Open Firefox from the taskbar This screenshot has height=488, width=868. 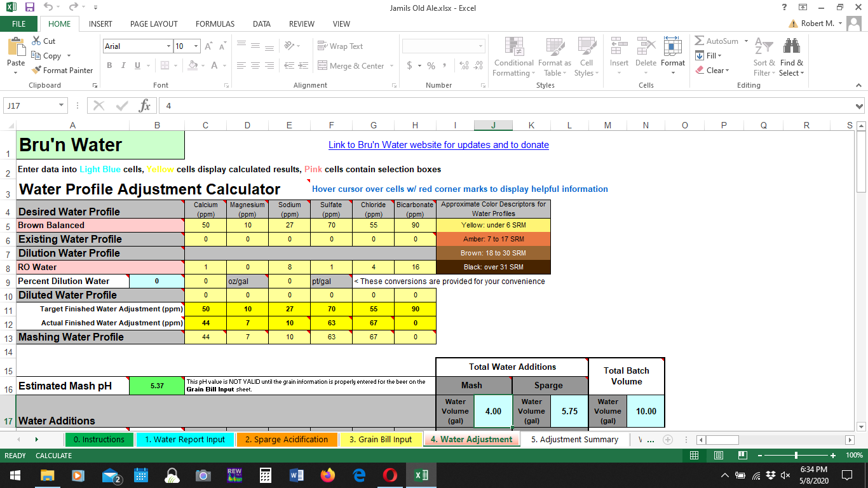[327, 475]
